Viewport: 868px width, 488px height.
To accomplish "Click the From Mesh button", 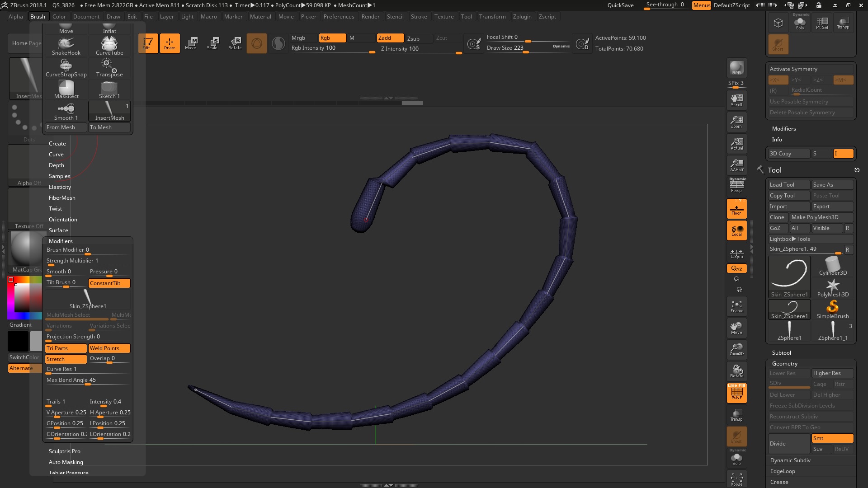I will (66, 127).
